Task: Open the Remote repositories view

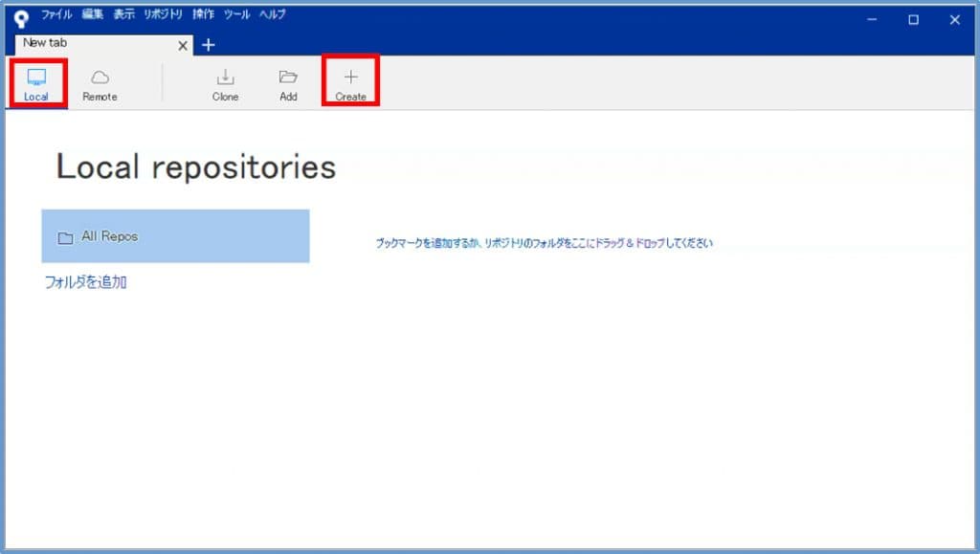Action: (100, 84)
